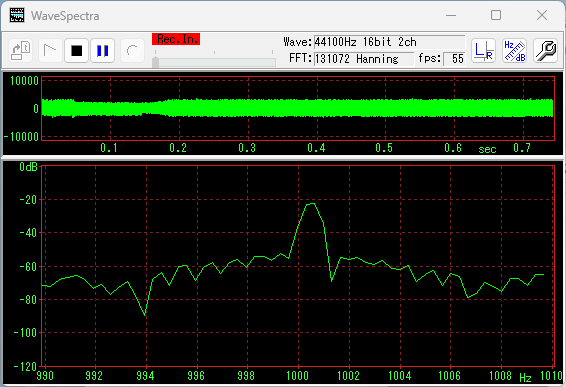Image resolution: width=566 pixels, height=387 pixels.
Task: Open the Hz/dB measurement mode icon
Action: tap(514, 51)
